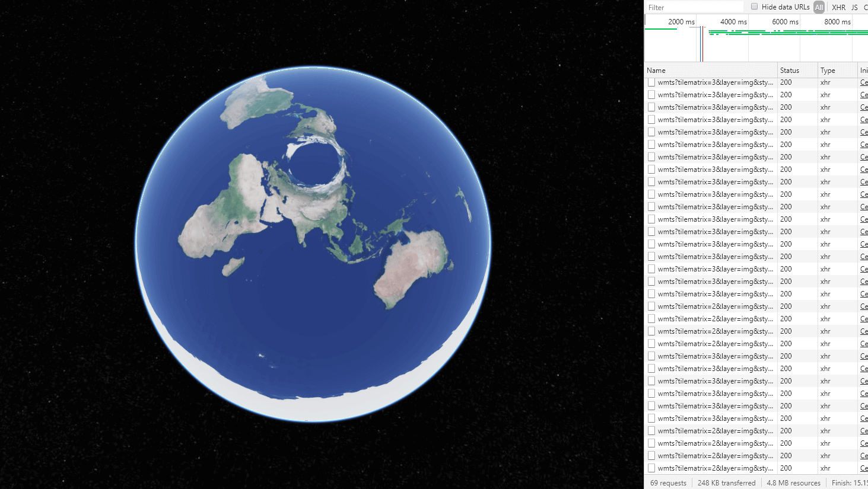Click the 8000 ms mark on timeline

[837, 22]
